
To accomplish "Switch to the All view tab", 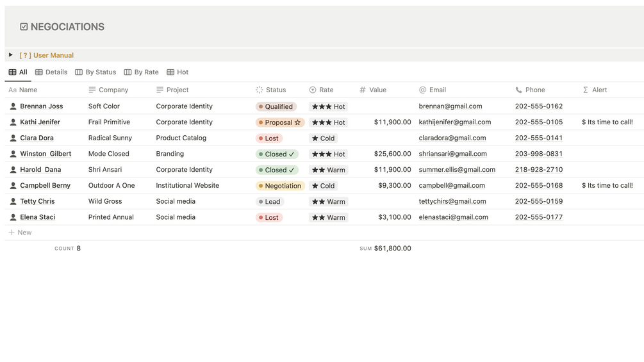I will click(x=18, y=72).
